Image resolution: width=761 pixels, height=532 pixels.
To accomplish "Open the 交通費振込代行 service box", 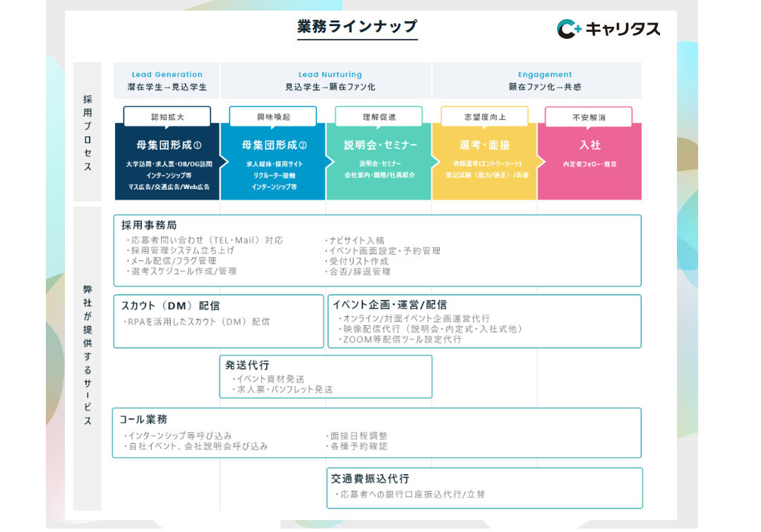I will (484, 488).
